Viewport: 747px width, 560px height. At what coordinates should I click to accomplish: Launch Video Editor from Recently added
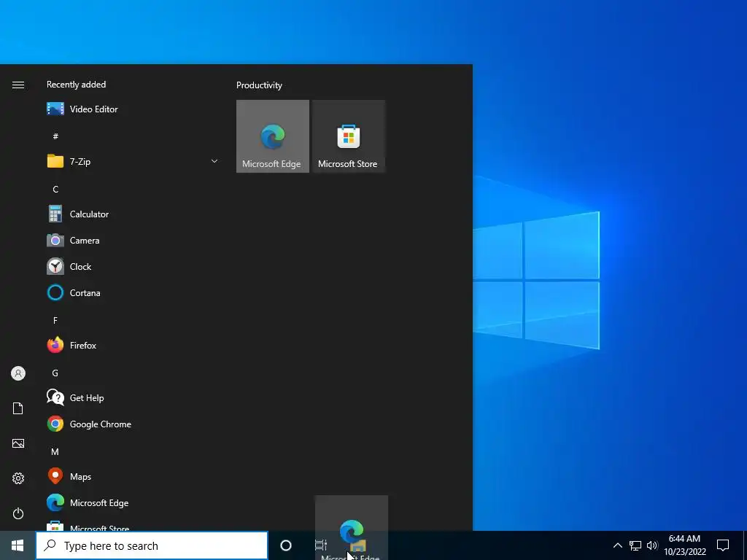click(x=133, y=109)
